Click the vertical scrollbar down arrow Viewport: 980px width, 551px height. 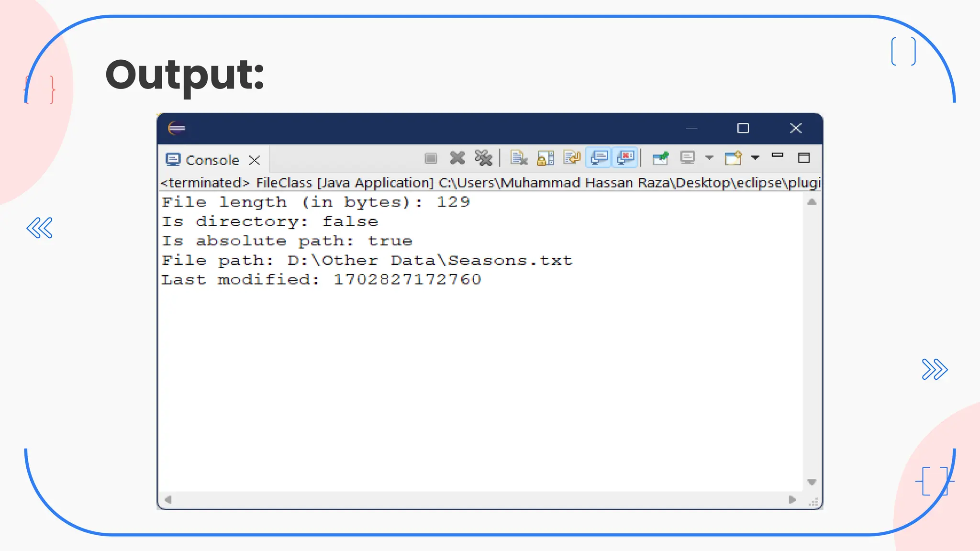click(x=812, y=482)
